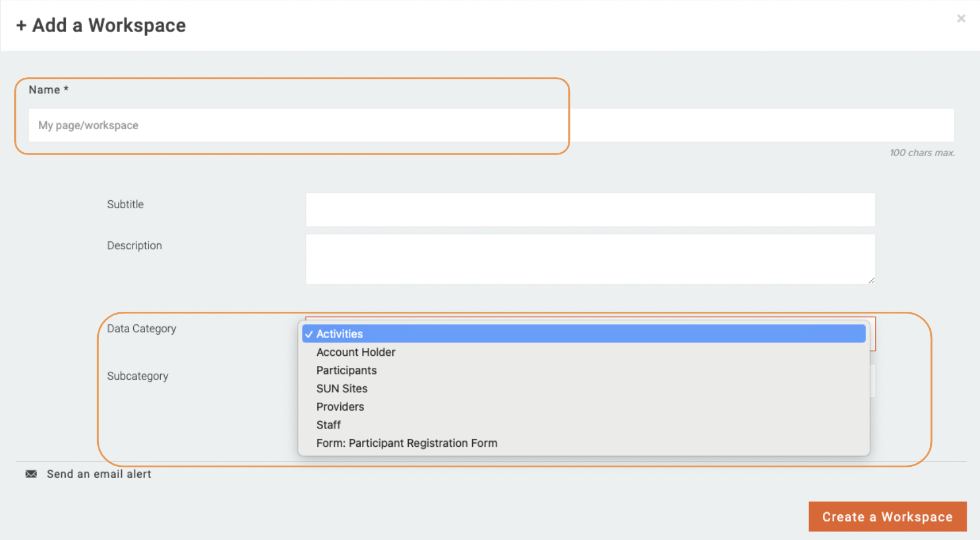Select Staff data category
This screenshot has height=540, width=980.
click(x=584, y=425)
